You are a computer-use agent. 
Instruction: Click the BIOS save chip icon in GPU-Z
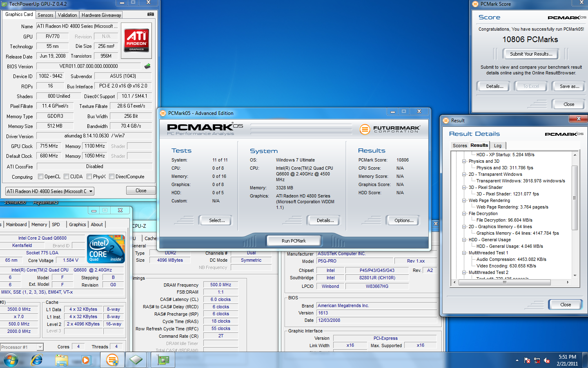point(147,66)
